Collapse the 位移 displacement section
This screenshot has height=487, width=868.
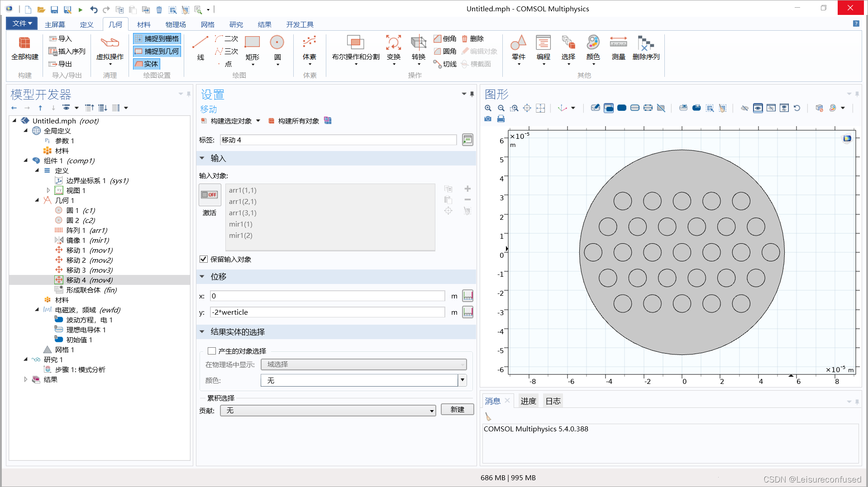point(202,276)
